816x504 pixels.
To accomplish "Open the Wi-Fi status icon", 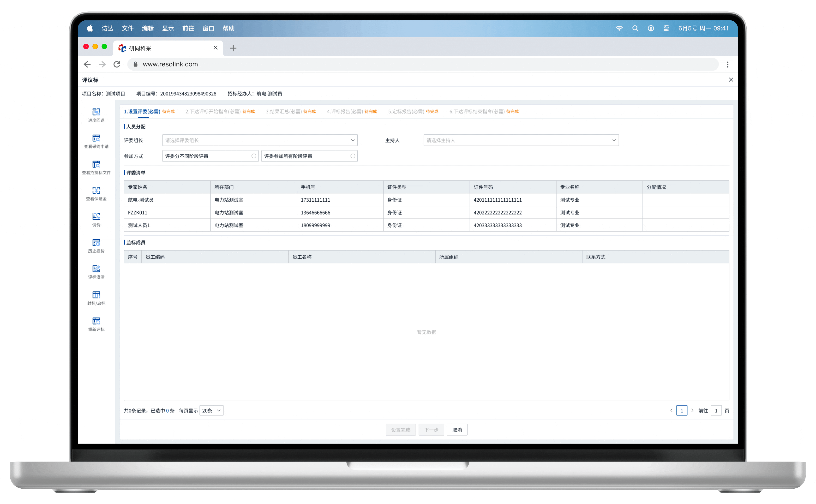I will tap(619, 28).
